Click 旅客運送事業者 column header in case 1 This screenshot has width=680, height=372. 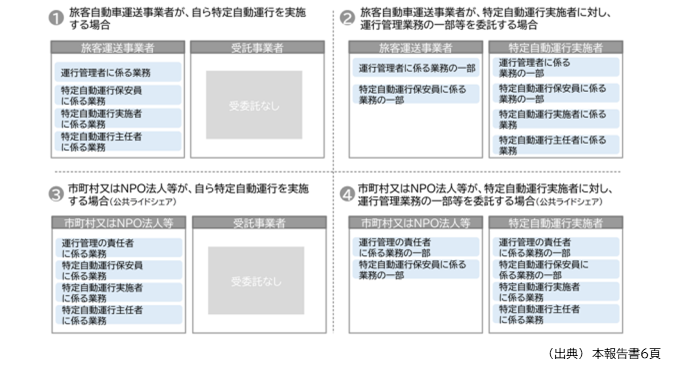118,47
